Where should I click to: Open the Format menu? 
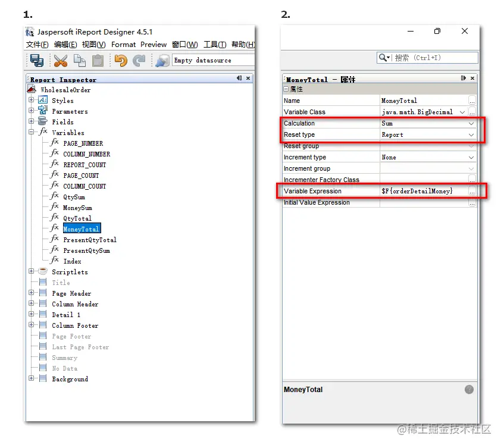coord(123,45)
